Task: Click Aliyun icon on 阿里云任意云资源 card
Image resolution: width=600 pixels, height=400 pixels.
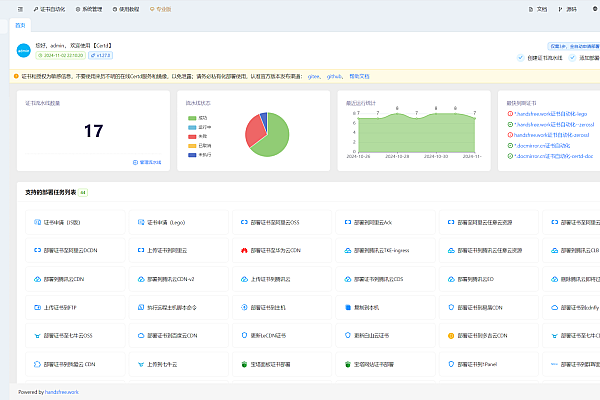Action: [x=451, y=222]
